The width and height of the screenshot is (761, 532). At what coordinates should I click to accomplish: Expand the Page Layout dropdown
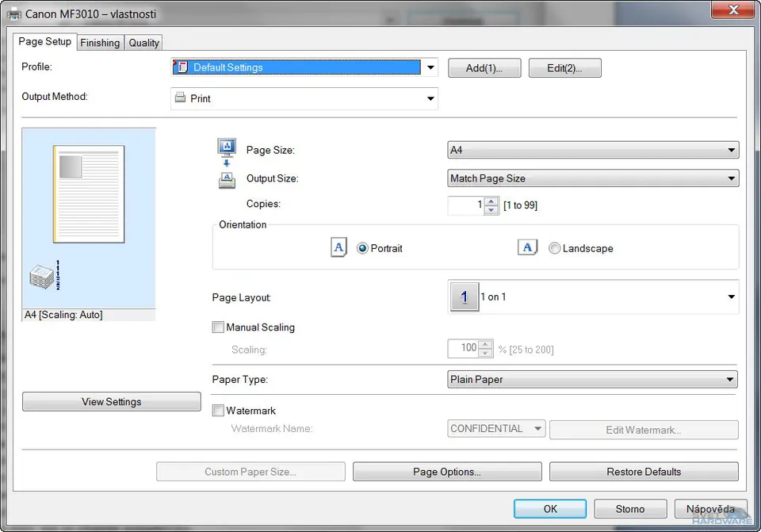[593, 297]
